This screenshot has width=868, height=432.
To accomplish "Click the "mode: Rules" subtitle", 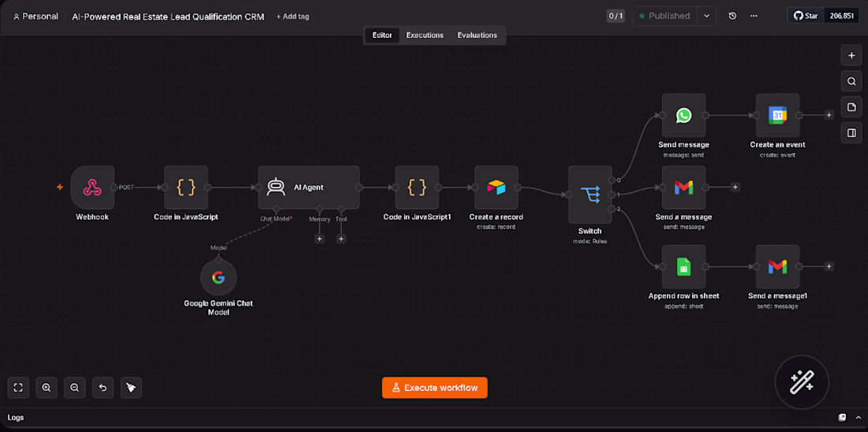I will 590,241.
